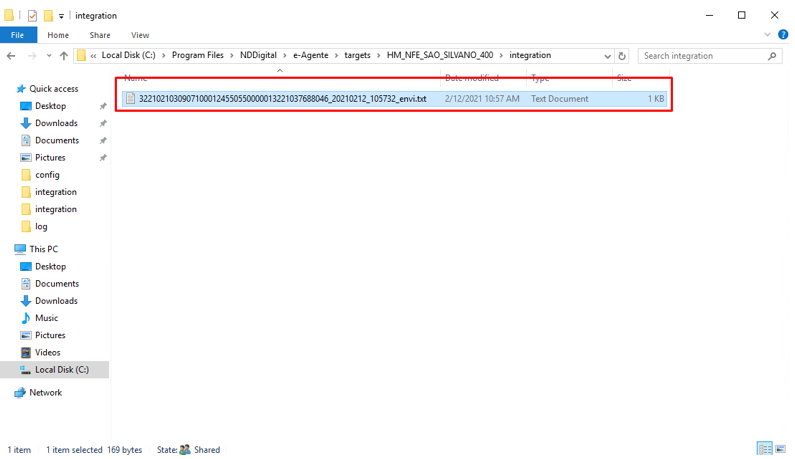Open the Customize Quick Access Toolbar dropdown

pyautogui.click(x=62, y=16)
